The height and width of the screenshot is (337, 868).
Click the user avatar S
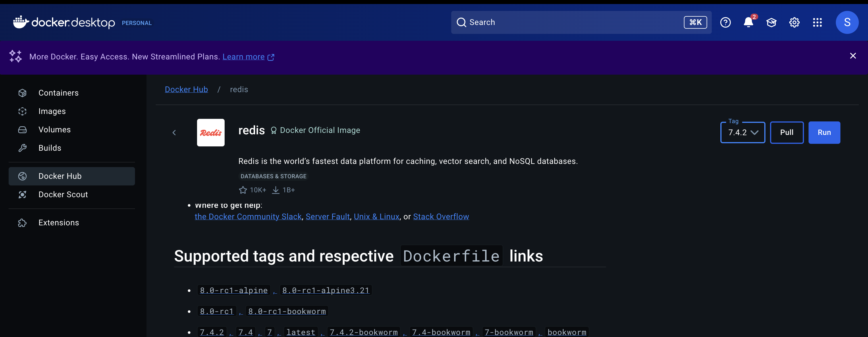(847, 23)
